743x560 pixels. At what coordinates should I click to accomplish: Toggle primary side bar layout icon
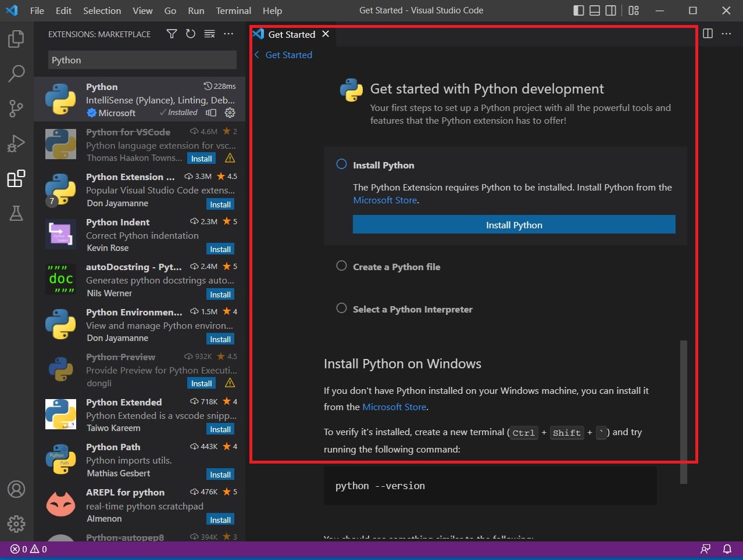[x=578, y=10]
